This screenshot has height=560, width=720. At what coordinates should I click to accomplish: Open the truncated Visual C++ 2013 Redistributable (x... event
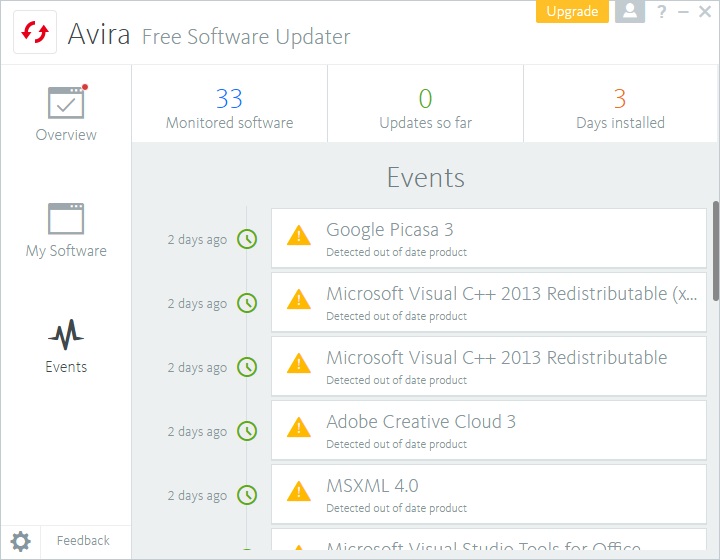coord(489,302)
